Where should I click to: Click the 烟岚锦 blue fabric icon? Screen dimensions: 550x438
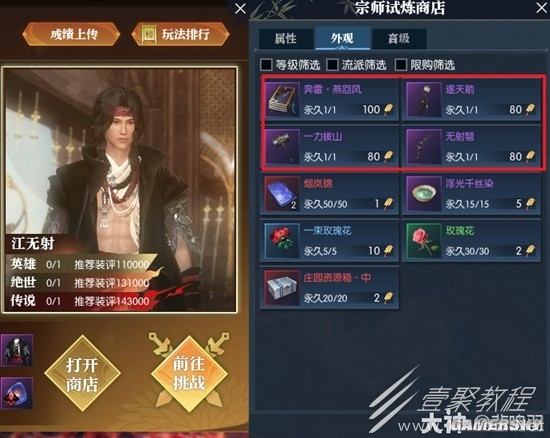pyautogui.click(x=282, y=194)
